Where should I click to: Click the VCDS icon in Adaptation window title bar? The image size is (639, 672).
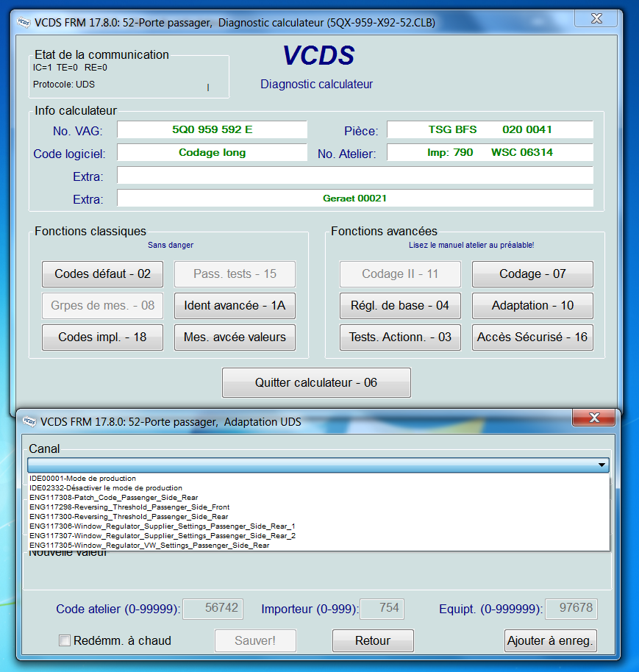[29, 421]
